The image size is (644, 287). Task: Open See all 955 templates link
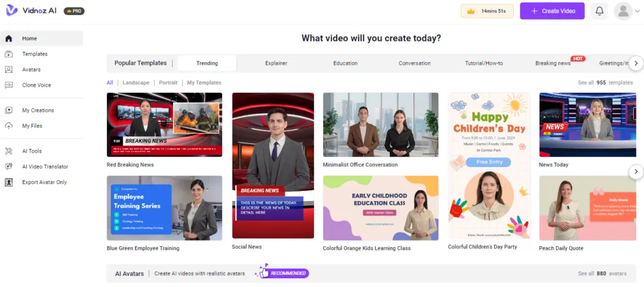click(606, 83)
